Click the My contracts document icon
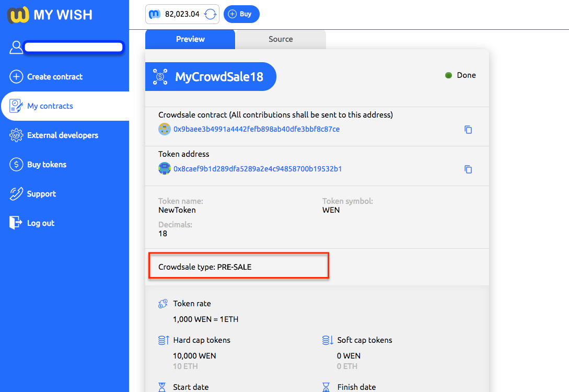 click(16, 106)
